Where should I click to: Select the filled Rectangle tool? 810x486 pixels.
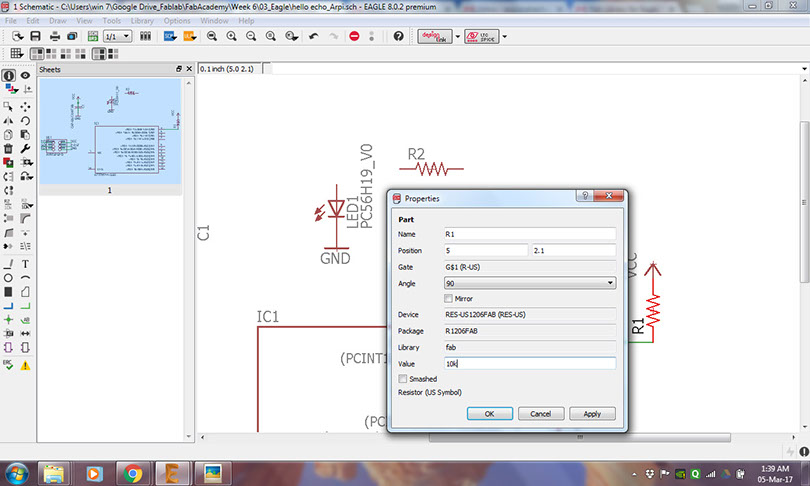click(x=8, y=292)
